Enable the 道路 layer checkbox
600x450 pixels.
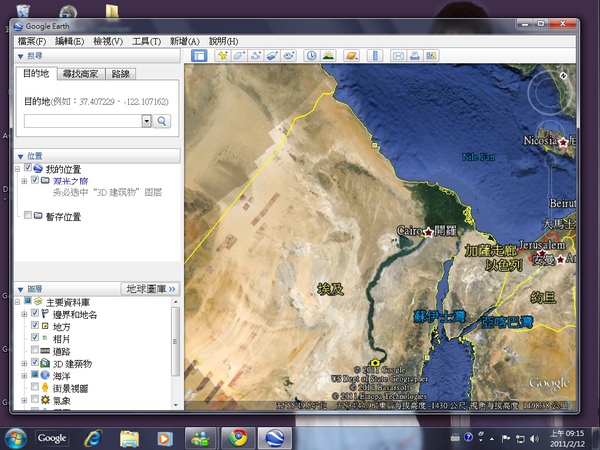35,350
